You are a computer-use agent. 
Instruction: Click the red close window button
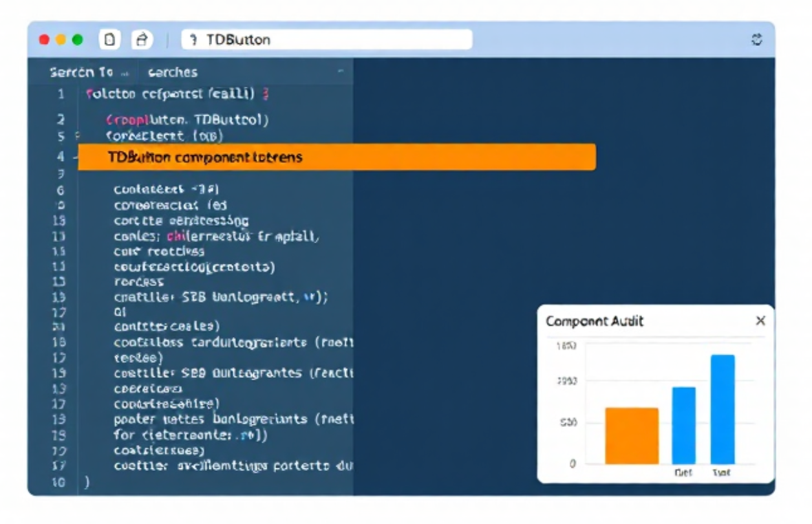pos(44,39)
